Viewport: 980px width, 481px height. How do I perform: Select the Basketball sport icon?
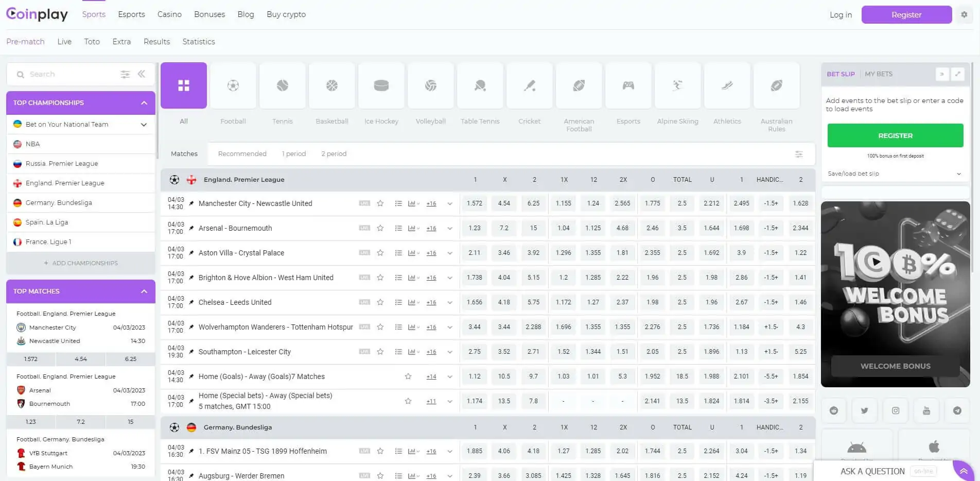[x=331, y=86]
